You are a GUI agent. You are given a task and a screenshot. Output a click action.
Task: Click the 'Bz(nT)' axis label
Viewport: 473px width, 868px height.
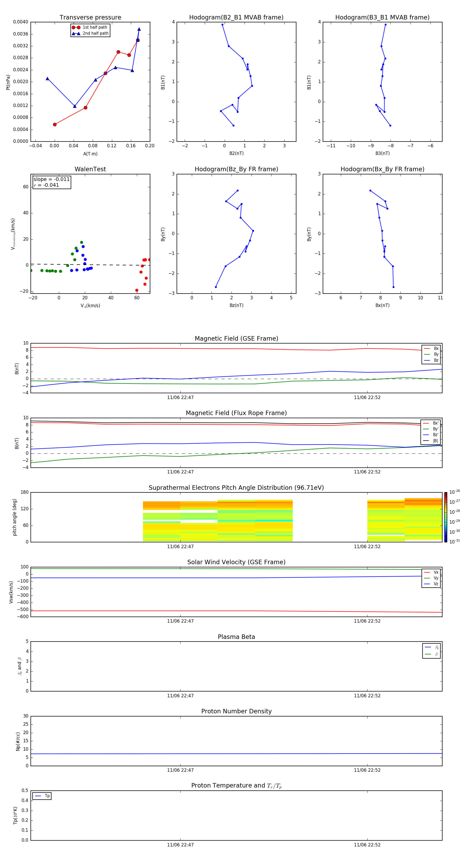[236, 305]
